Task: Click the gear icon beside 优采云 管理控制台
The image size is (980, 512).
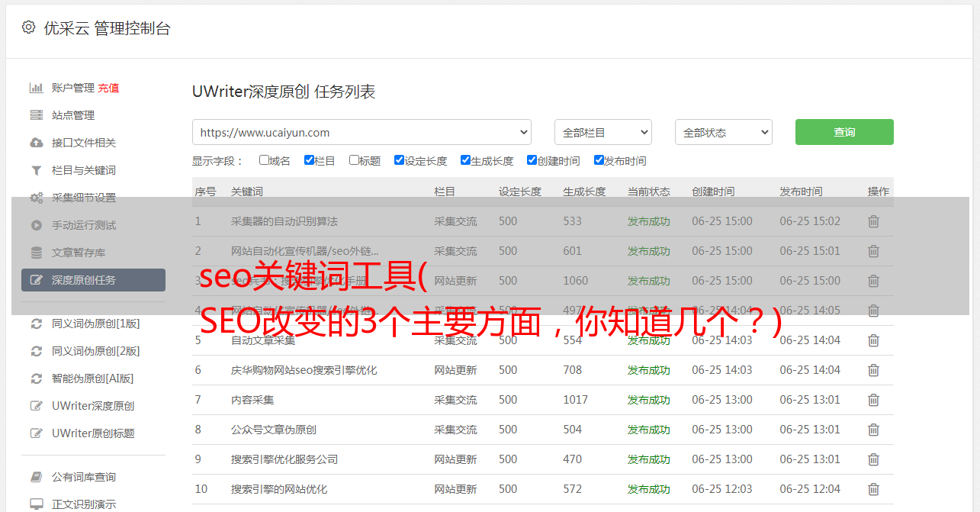Action: coord(28,27)
